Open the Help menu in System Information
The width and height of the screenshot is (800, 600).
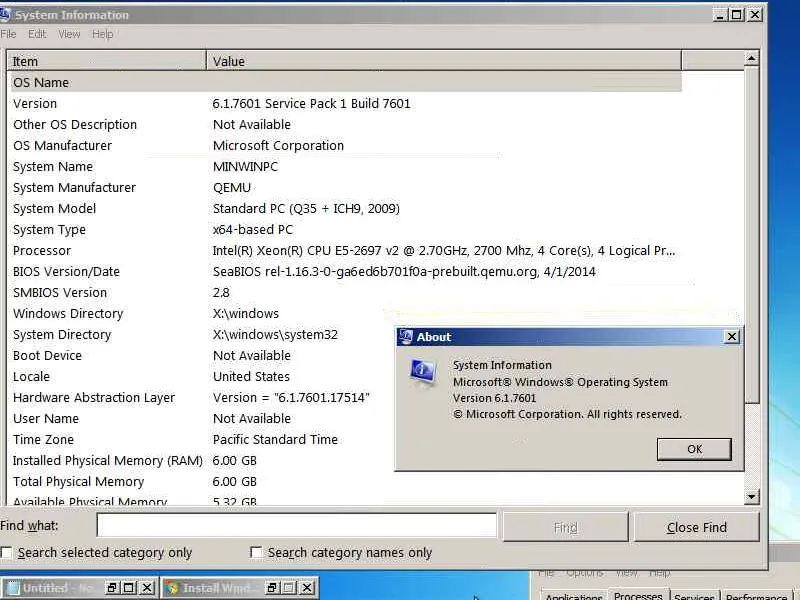pos(103,34)
